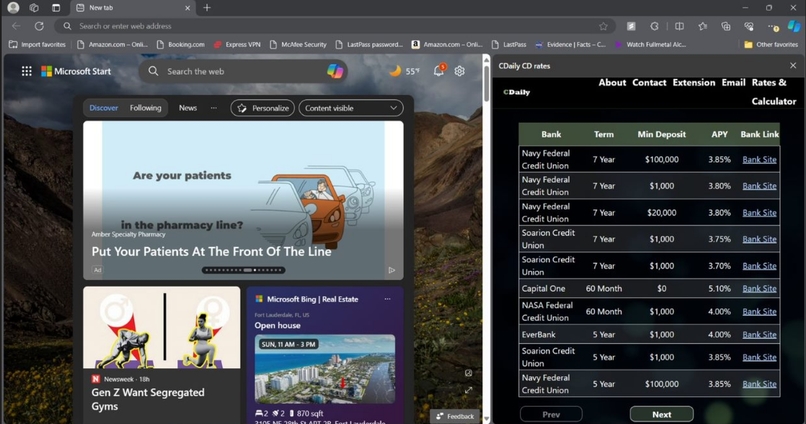Focus the Search the web box
Viewport: 806px width, 424px height.
pos(243,71)
